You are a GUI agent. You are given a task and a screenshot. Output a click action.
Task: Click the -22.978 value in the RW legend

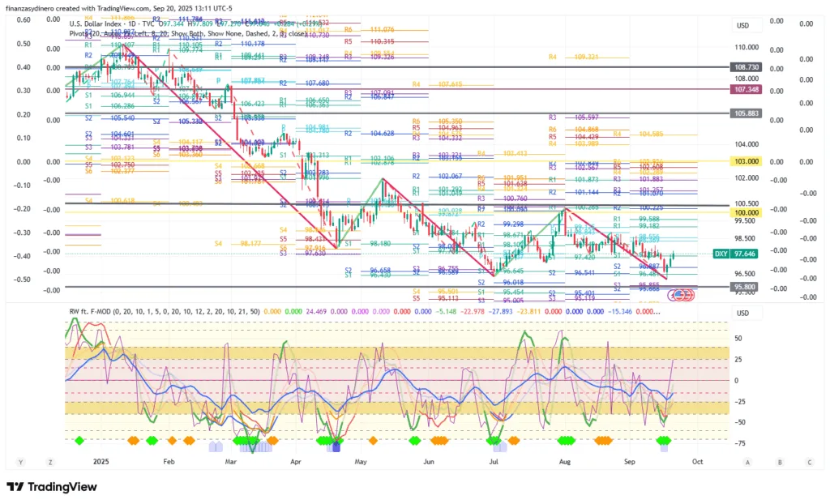(473, 311)
